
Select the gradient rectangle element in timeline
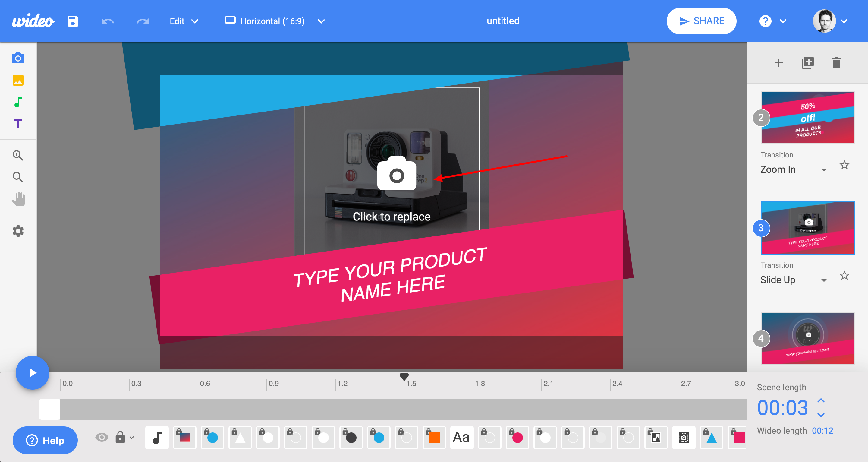click(185, 437)
